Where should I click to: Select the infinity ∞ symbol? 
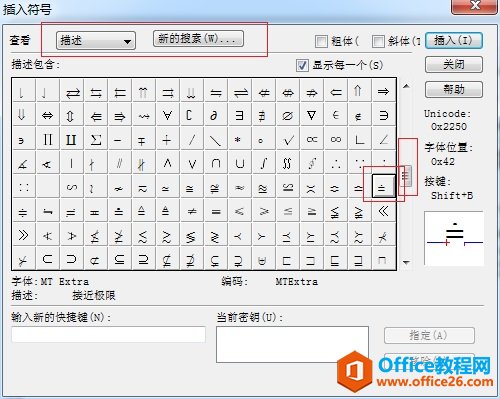(335, 139)
